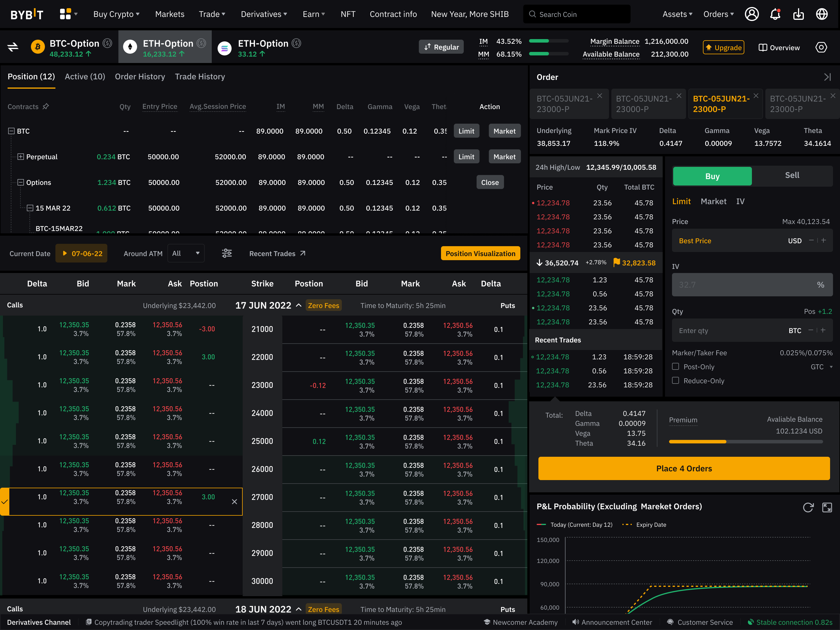Expand the Perpetual tree row

coord(21,156)
